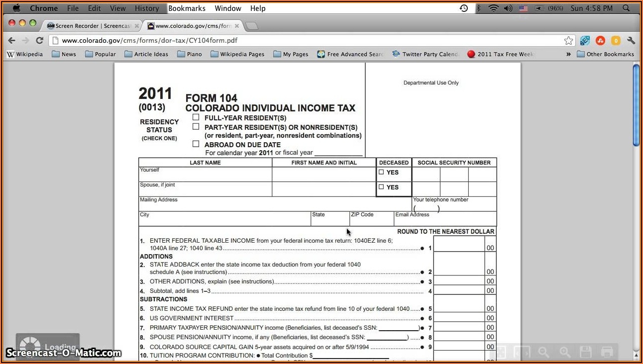Open the Bookmarks menu

(x=187, y=8)
